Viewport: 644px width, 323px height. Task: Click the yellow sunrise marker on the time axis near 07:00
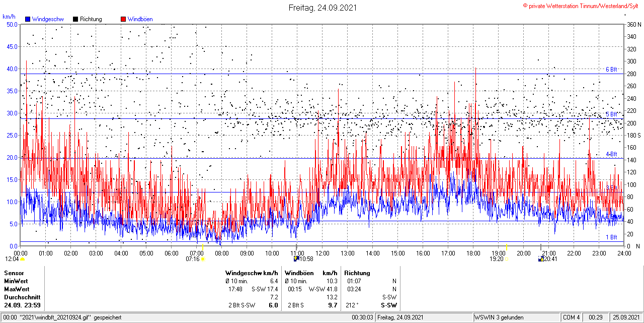(202, 246)
